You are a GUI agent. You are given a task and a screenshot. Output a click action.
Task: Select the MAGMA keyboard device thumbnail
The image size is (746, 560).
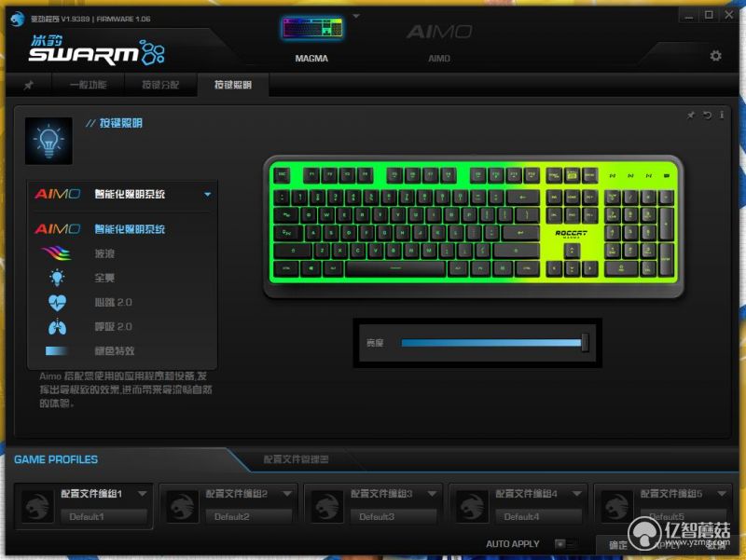point(311,28)
